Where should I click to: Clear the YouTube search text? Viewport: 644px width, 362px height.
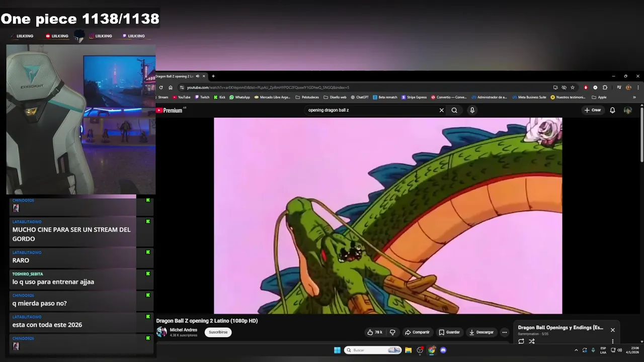tap(441, 110)
